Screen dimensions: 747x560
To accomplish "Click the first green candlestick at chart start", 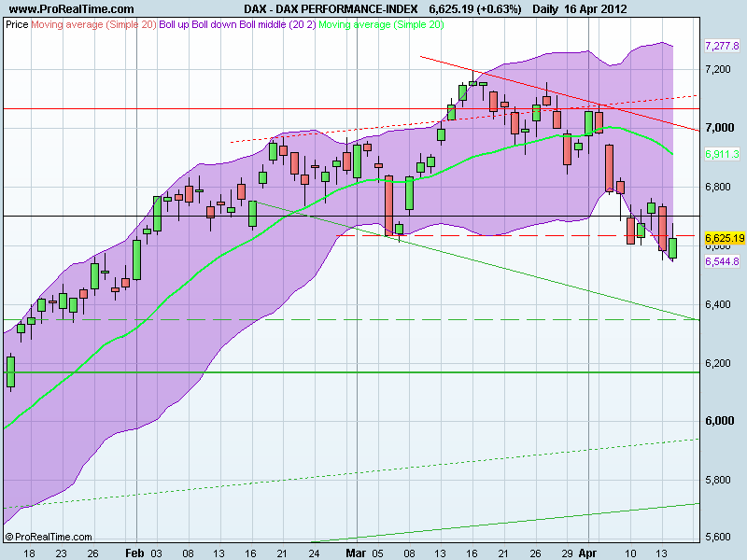I will point(10,371).
